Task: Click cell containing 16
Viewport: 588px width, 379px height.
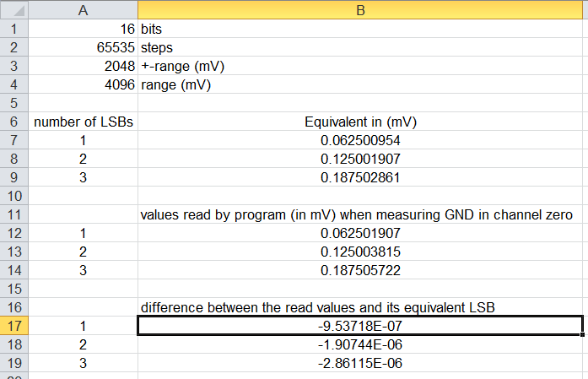Action: click(x=83, y=29)
